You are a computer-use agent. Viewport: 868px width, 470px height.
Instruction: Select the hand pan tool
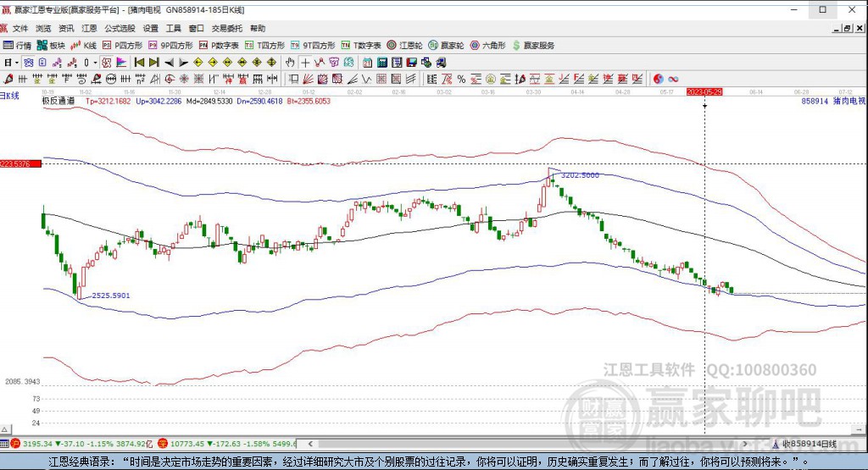[290, 63]
